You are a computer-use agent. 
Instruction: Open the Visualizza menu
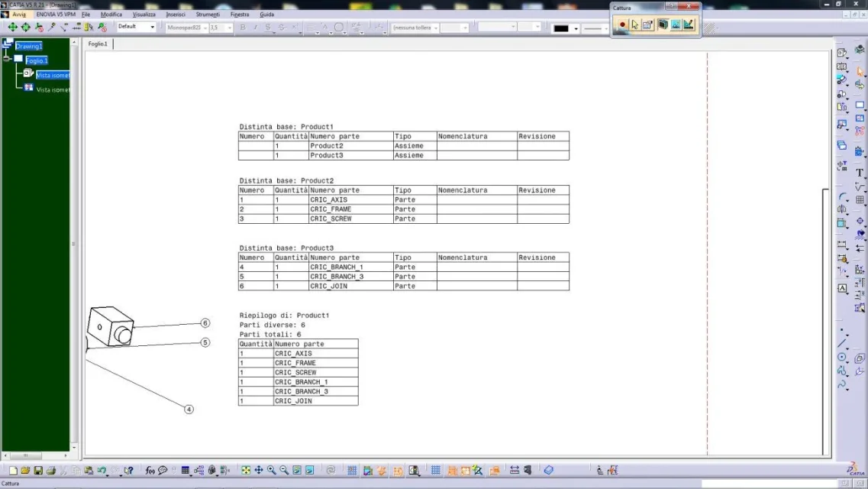tap(144, 15)
